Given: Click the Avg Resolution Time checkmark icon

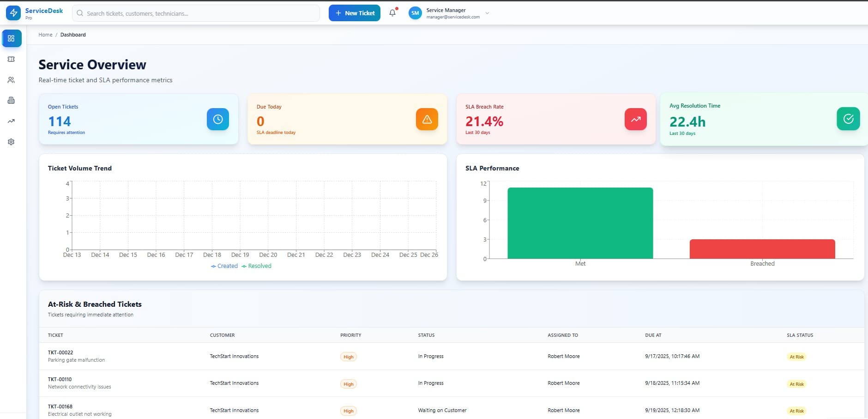Looking at the screenshot, I should coord(848,119).
